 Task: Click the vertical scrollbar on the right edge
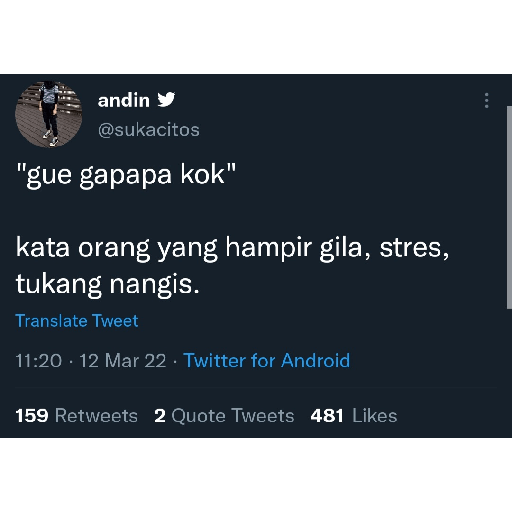coord(509,208)
